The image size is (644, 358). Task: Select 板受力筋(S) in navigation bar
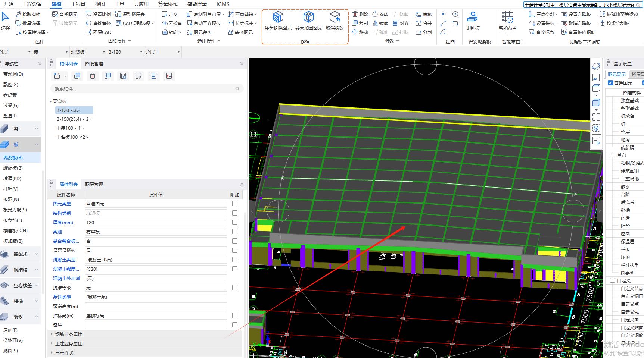15,210
